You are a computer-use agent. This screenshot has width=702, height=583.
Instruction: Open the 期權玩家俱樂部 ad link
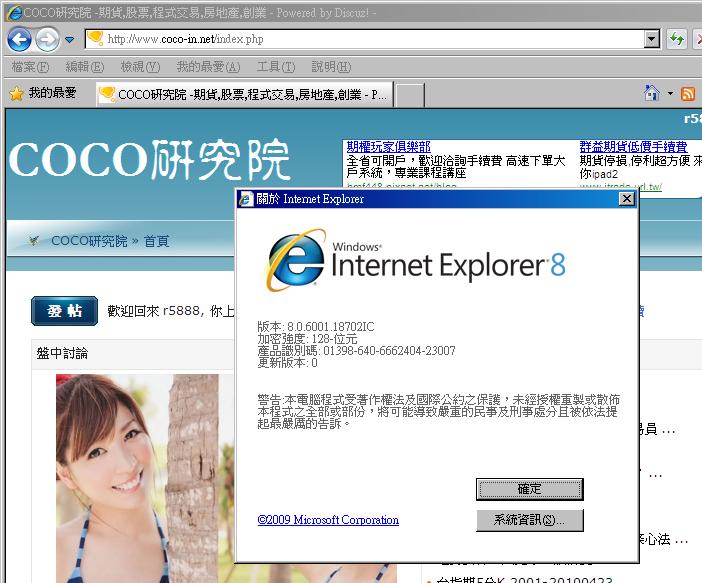click(388, 146)
